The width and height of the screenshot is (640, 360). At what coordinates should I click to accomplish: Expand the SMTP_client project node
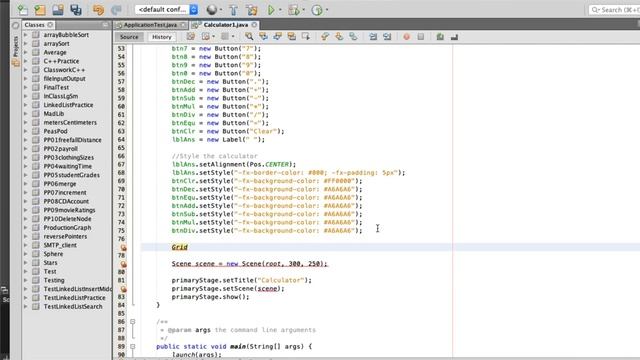(x=26, y=245)
